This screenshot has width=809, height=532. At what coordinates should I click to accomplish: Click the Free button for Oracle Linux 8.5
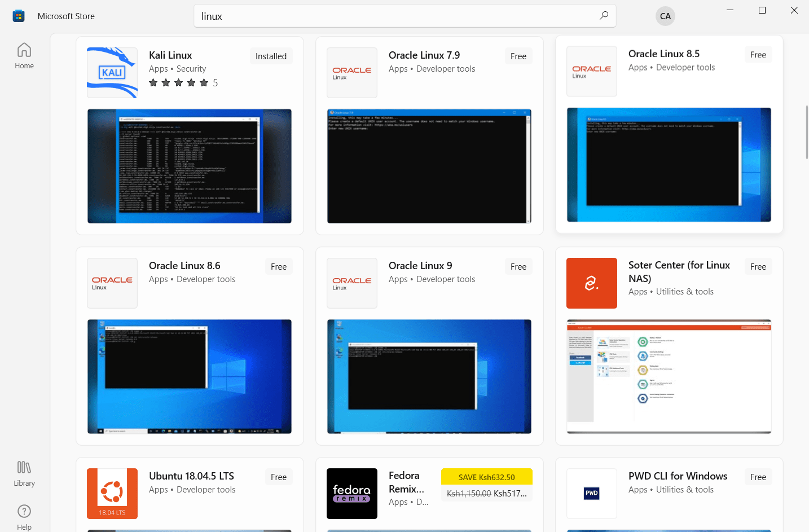(x=758, y=55)
